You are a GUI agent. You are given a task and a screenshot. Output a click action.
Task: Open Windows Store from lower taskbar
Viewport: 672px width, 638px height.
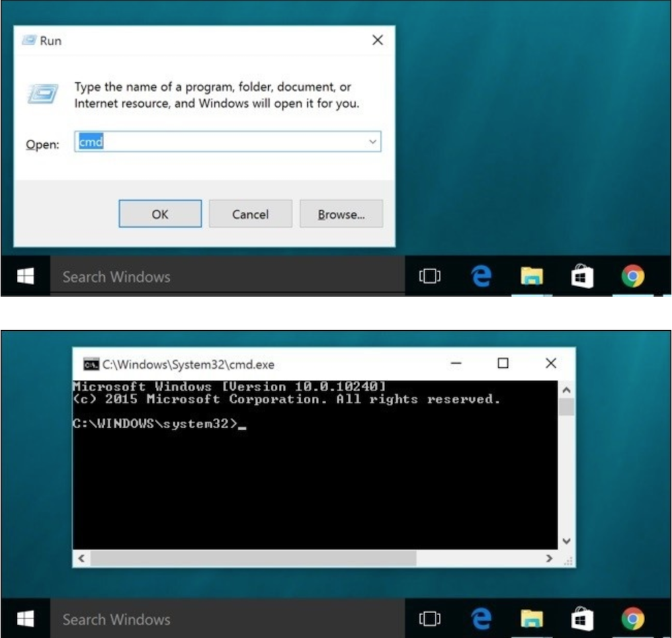(x=582, y=619)
